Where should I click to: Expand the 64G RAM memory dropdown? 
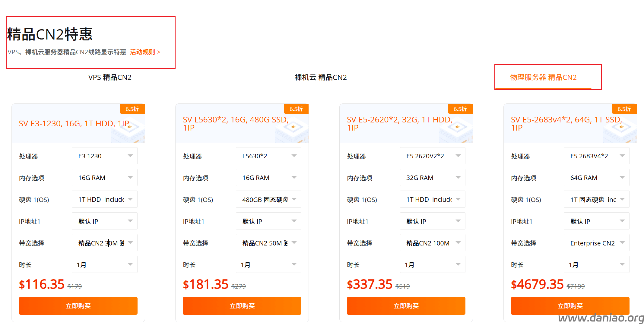596,178
